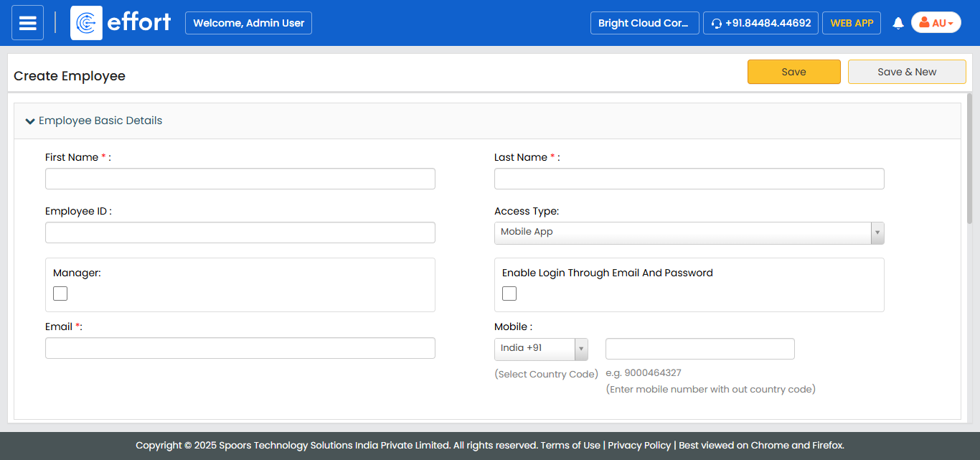The width and height of the screenshot is (980, 460).
Task: Open the Terms of Use link
Action: (x=570, y=446)
